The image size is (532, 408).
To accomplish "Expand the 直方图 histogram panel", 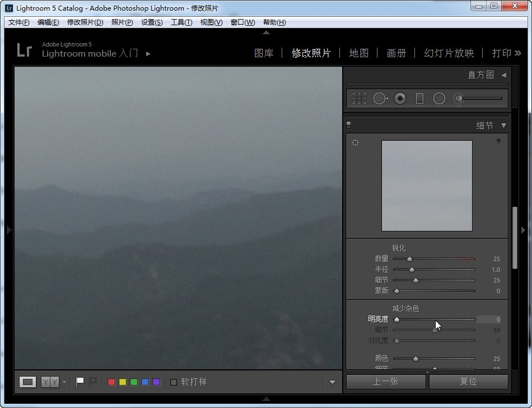I will (x=503, y=75).
